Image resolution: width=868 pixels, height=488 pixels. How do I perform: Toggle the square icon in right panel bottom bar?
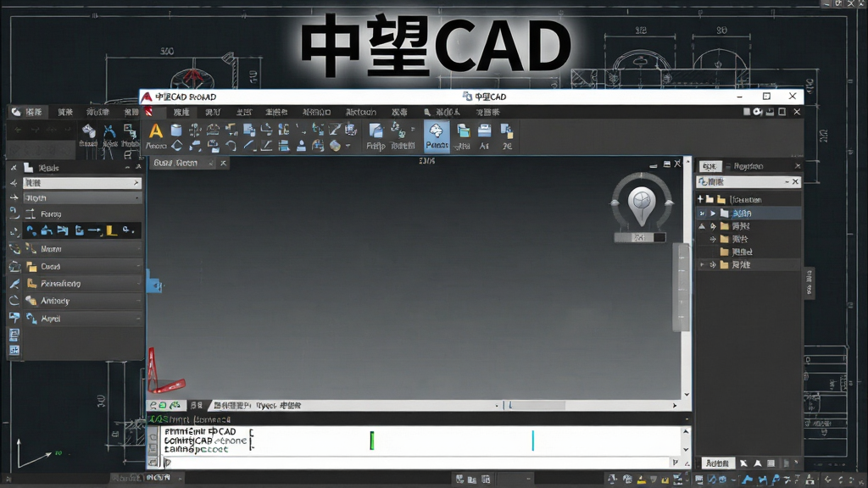click(x=771, y=463)
